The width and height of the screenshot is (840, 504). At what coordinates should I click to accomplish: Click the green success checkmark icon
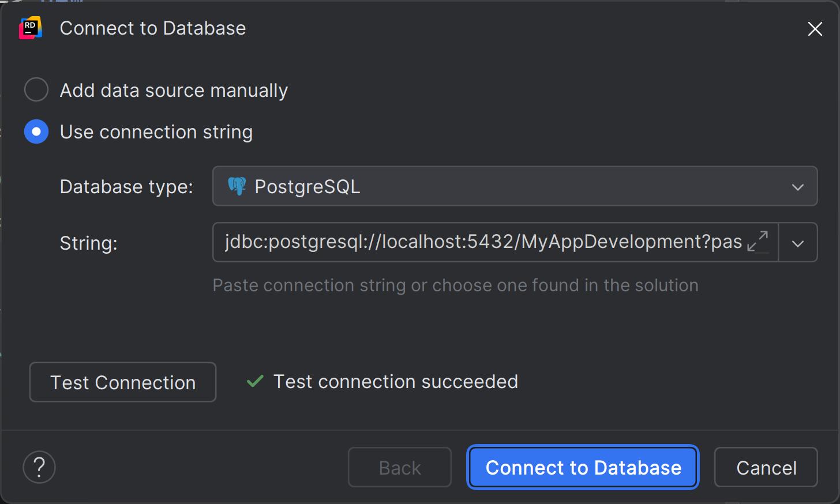coord(255,381)
